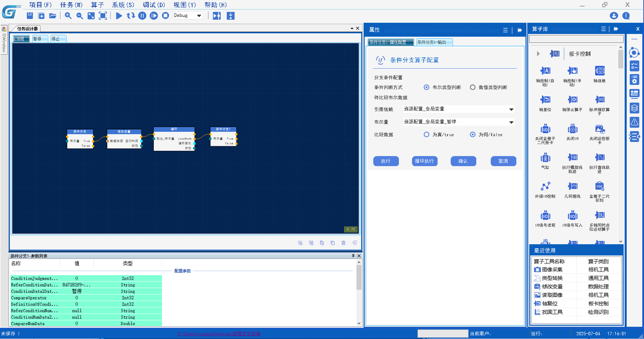The width and height of the screenshot is (644, 339).
Task: Click the delete trash icon below canvas
Action: (343, 243)
